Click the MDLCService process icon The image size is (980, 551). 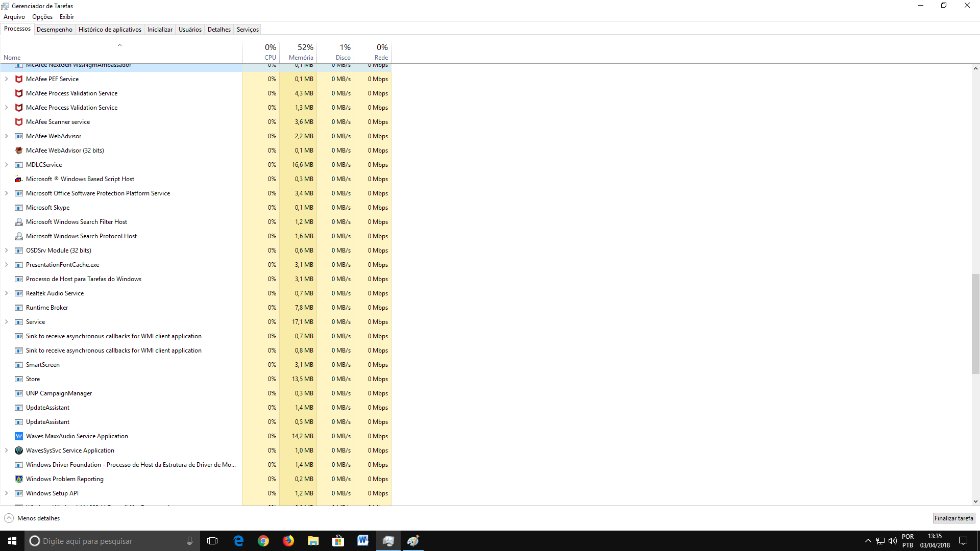(19, 165)
